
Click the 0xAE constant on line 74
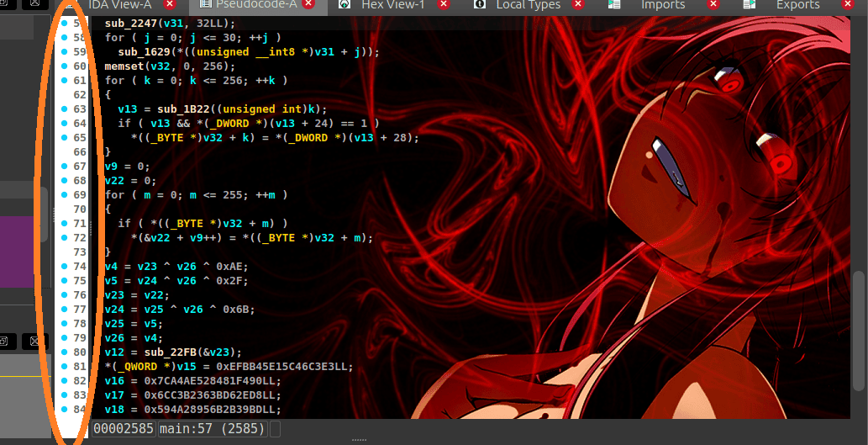(x=229, y=267)
